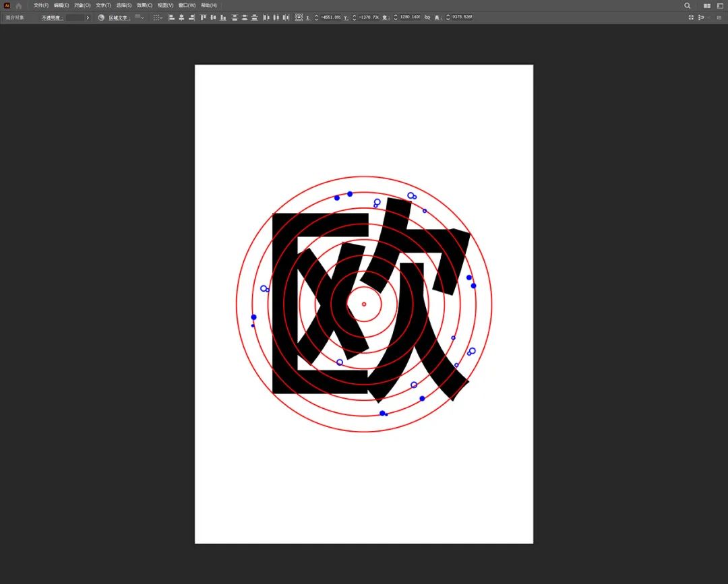Click the width (宽) stepper arrows
Viewport: 728px width, 584px height.
point(396,18)
